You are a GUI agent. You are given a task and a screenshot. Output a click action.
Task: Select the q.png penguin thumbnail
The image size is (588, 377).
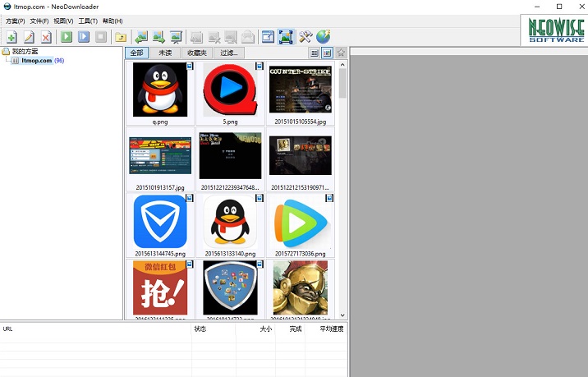(160, 90)
